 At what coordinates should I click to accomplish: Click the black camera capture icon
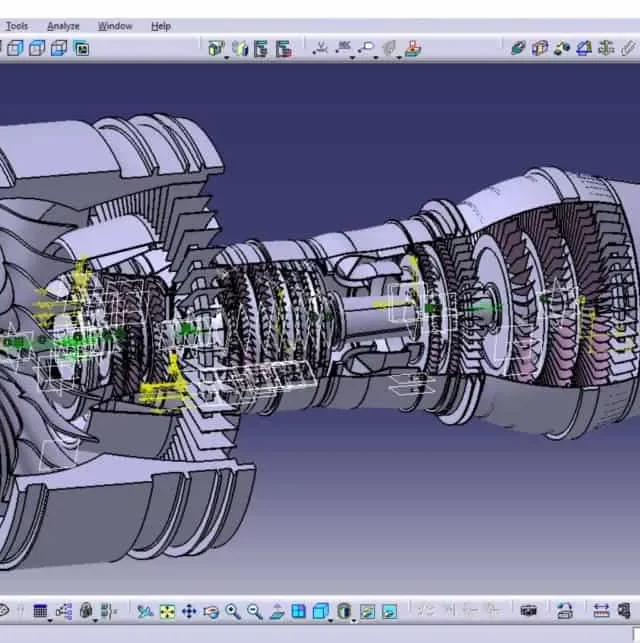(529, 611)
